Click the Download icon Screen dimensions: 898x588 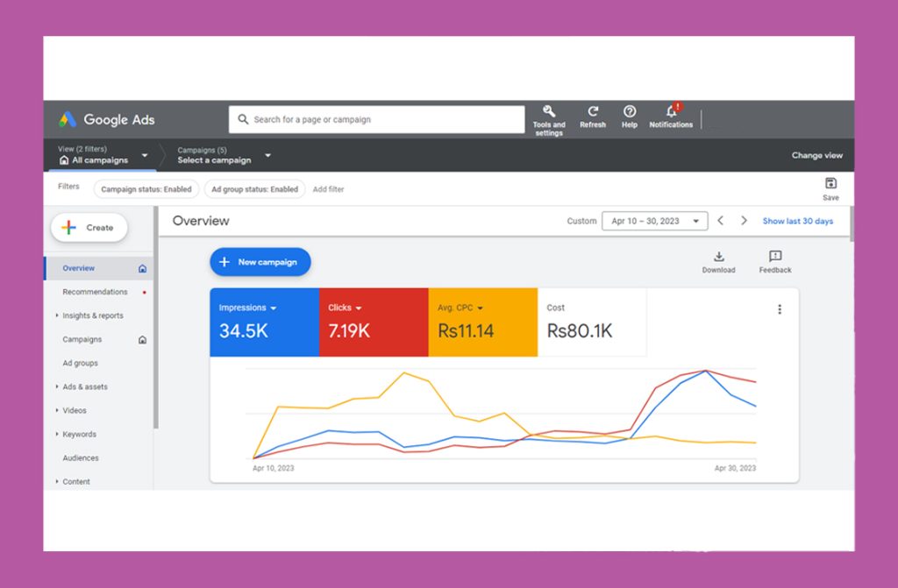(x=718, y=257)
